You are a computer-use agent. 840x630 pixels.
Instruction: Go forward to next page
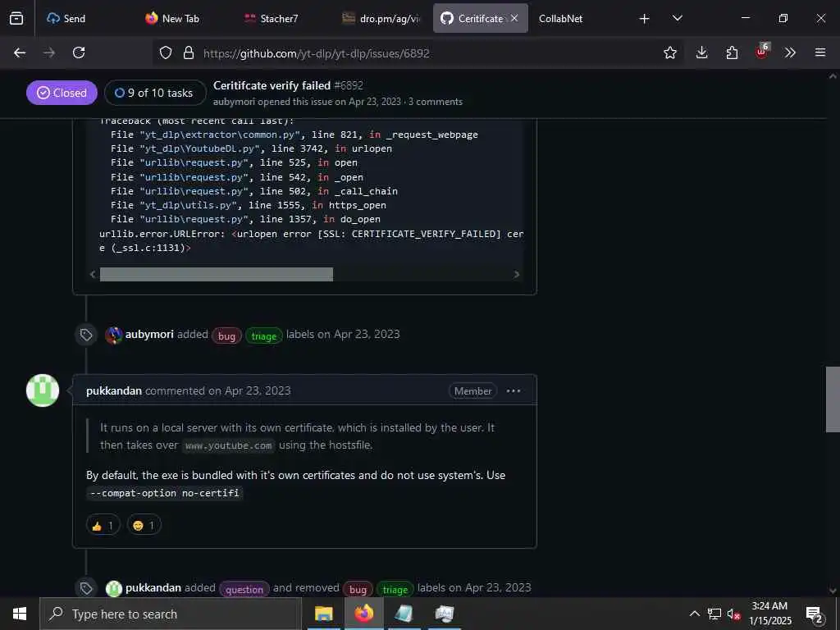pyautogui.click(x=49, y=52)
